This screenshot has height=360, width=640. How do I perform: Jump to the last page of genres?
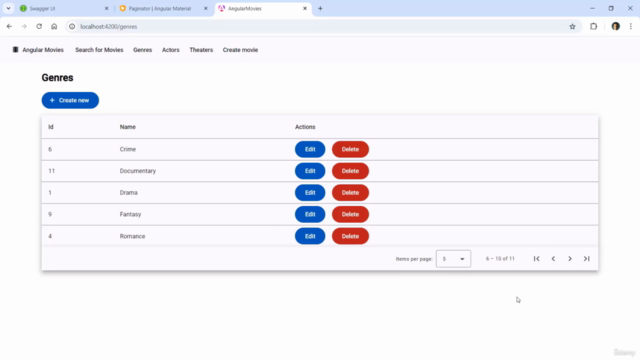point(587,259)
